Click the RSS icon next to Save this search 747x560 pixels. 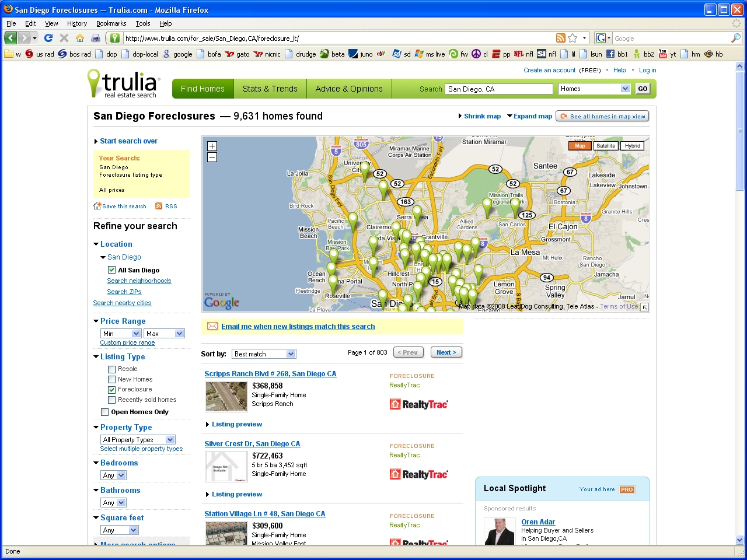click(159, 206)
